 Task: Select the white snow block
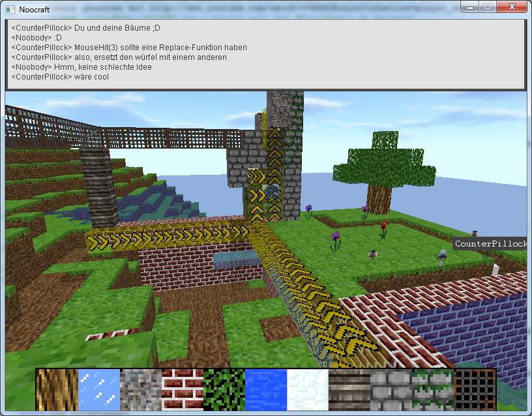click(x=308, y=389)
